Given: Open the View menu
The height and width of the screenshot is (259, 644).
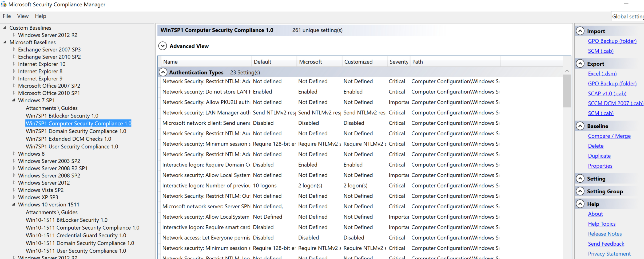Looking at the screenshot, I should 23,16.
